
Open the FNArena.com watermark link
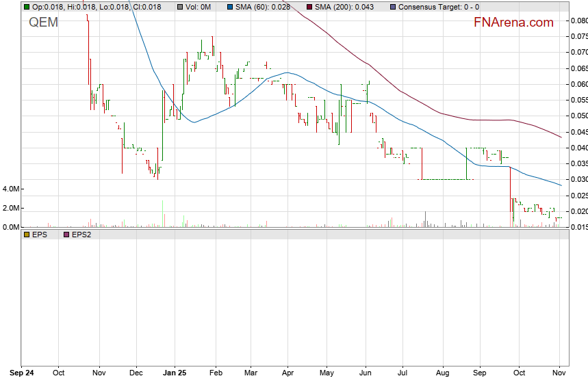pyautogui.click(x=513, y=23)
